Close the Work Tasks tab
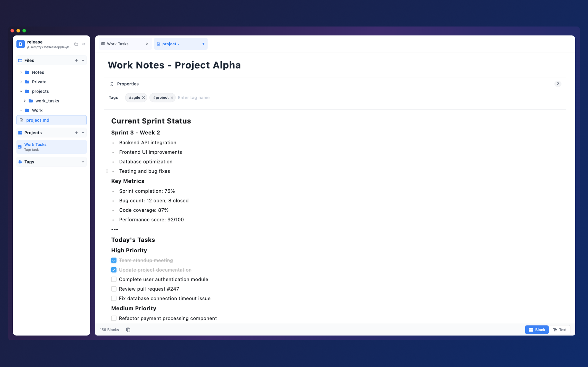 click(x=147, y=44)
